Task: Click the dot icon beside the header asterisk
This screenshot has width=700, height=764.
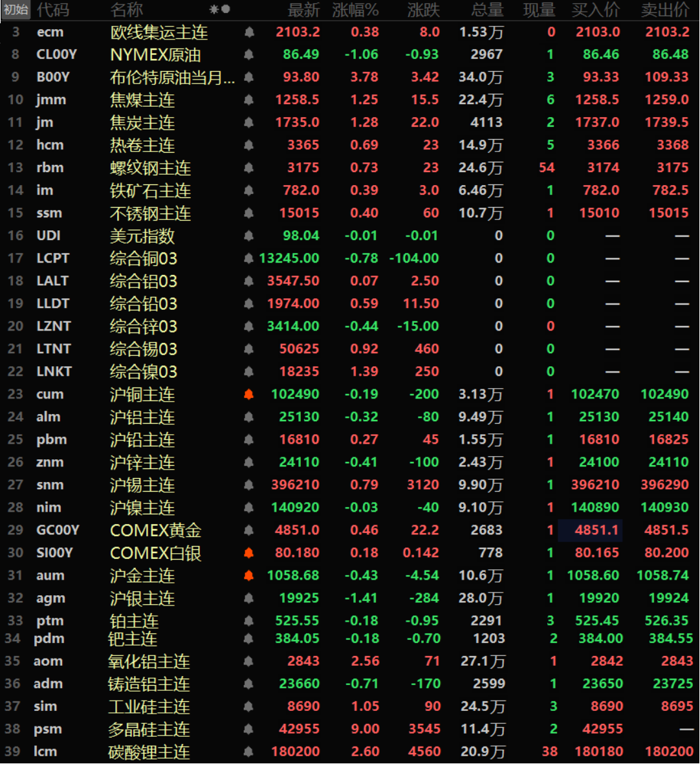Action: click(x=226, y=10)
